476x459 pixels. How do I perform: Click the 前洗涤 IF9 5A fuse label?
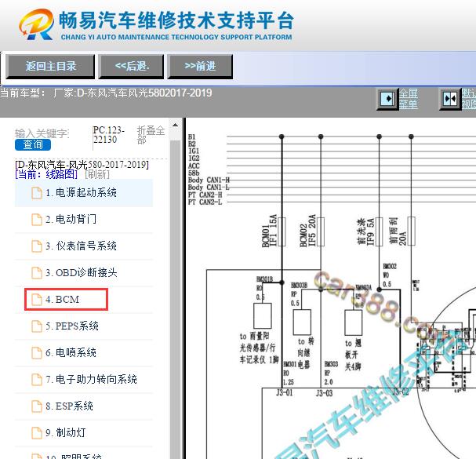[365, 231]
